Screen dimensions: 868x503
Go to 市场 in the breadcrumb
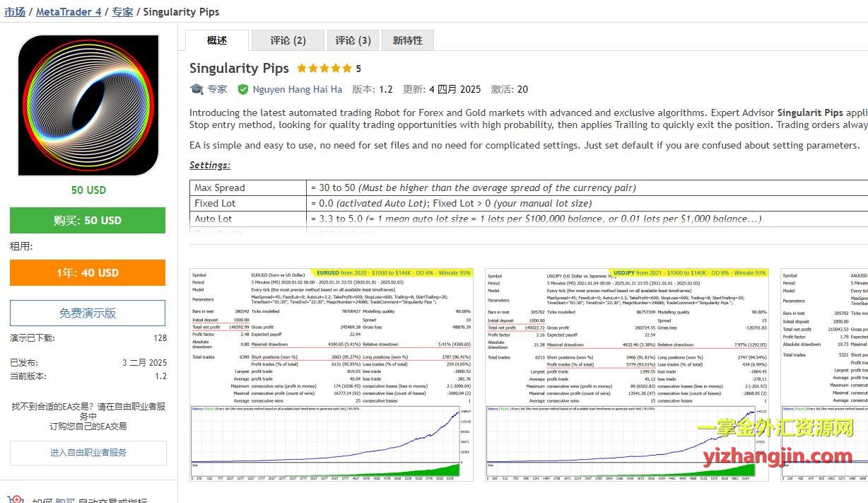point(15,12)
